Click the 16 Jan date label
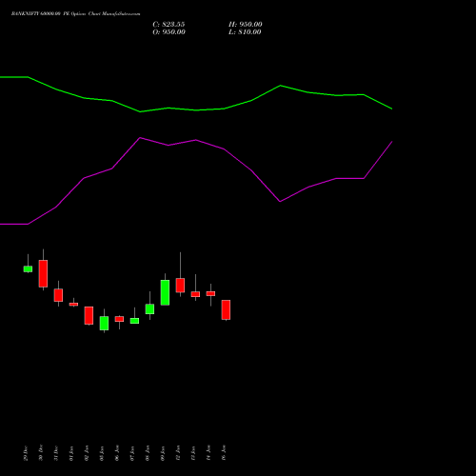The width and height of the screenshot is (476, 476). tap(224, 453)
